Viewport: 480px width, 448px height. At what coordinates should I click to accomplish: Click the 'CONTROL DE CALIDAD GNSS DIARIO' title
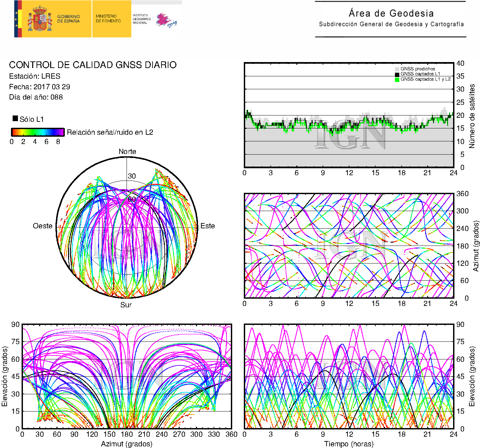(x=93, y=65)
